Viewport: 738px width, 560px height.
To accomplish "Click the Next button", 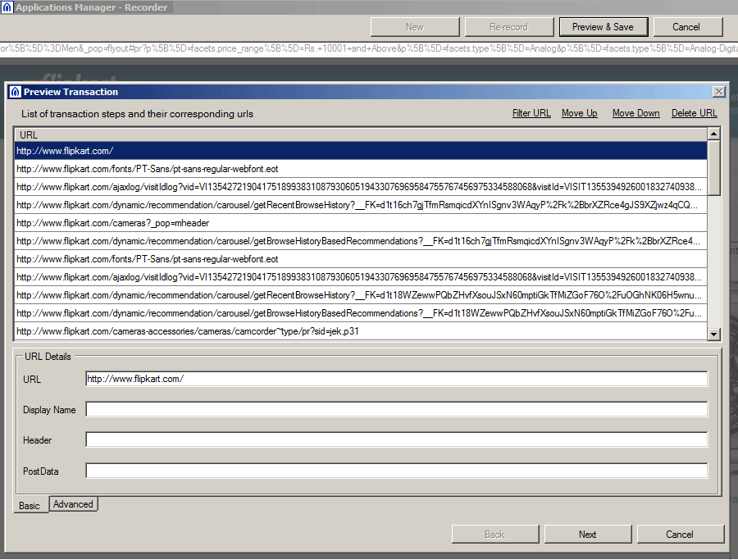I will pos(587,534).
